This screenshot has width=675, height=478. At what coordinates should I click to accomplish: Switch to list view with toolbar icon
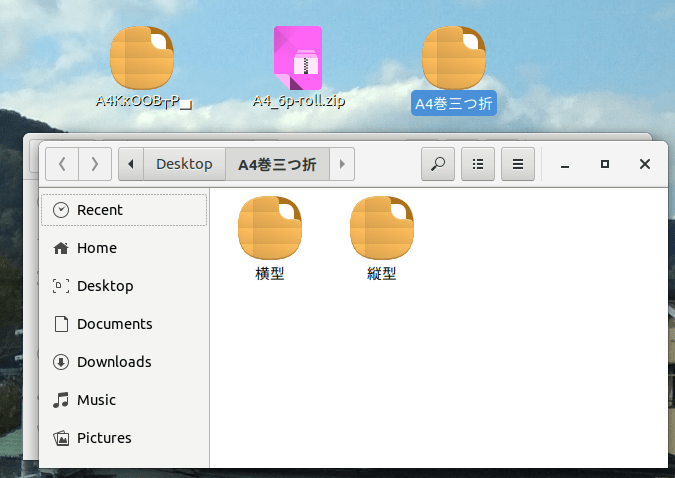coord(478,164)
